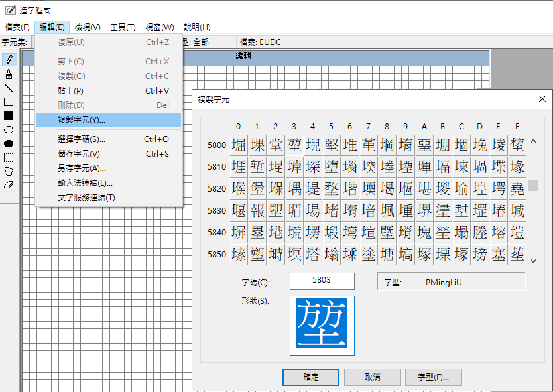
Task: Click the PMingLiU font name field
Action: tap(452, 282)
